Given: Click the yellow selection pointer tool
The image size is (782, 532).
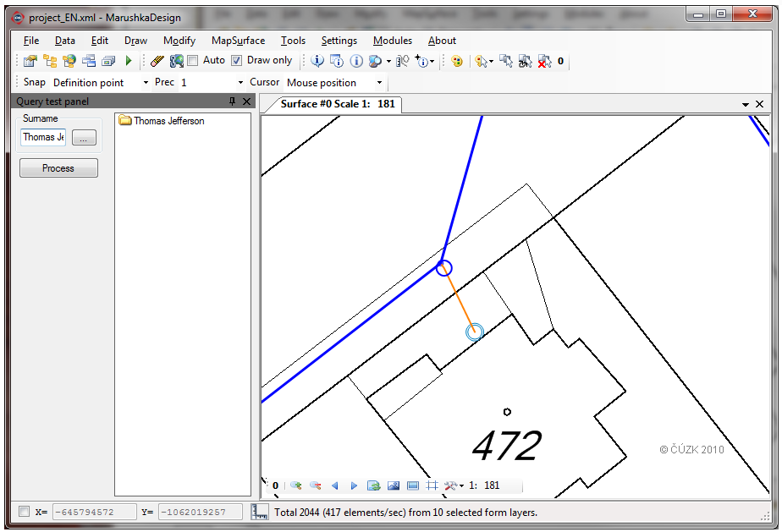Looking at the screenshot, I should click(x=481, y=61).
